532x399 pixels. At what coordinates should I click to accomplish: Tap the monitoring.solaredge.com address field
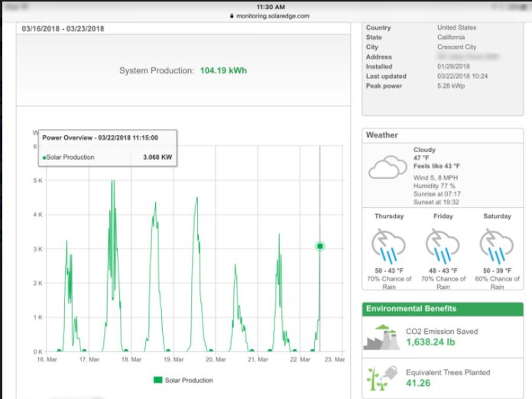269,16
